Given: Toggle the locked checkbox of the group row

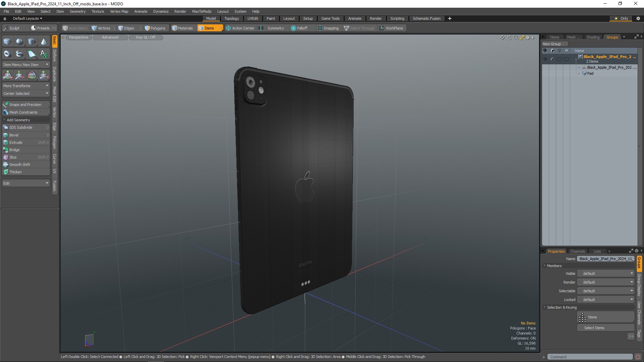Looking at the screenshot, I should click(566, 59).
